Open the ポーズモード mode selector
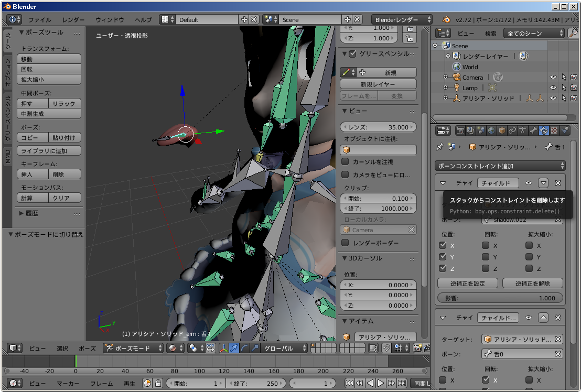This screenshot has width=581, height=392. 133,348
